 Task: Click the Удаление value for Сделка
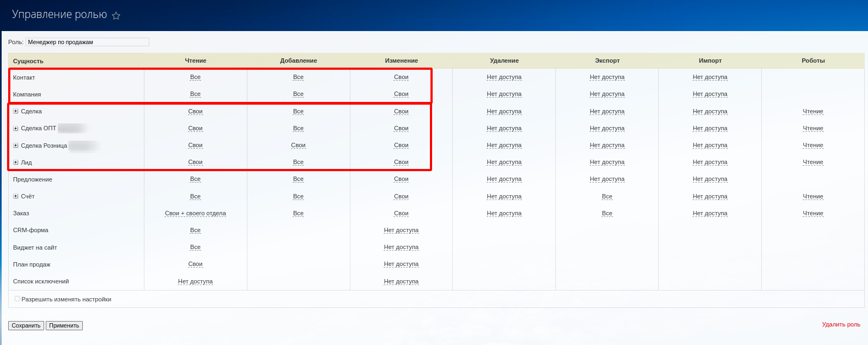(504, 112)
